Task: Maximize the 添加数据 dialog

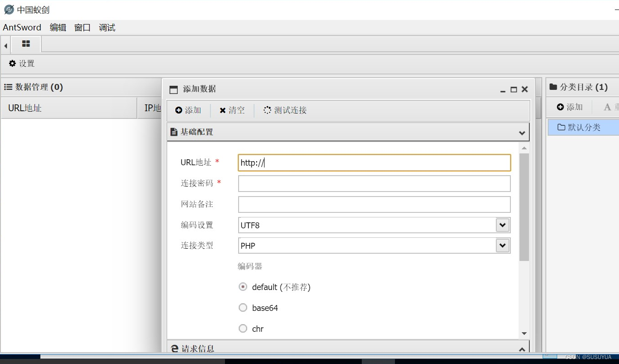Action: [x=514, y=90]
